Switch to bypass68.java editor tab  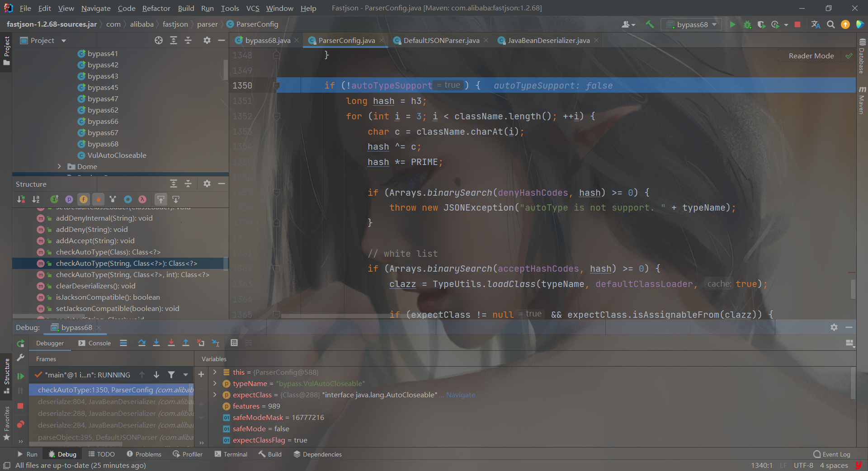point(268,40)
